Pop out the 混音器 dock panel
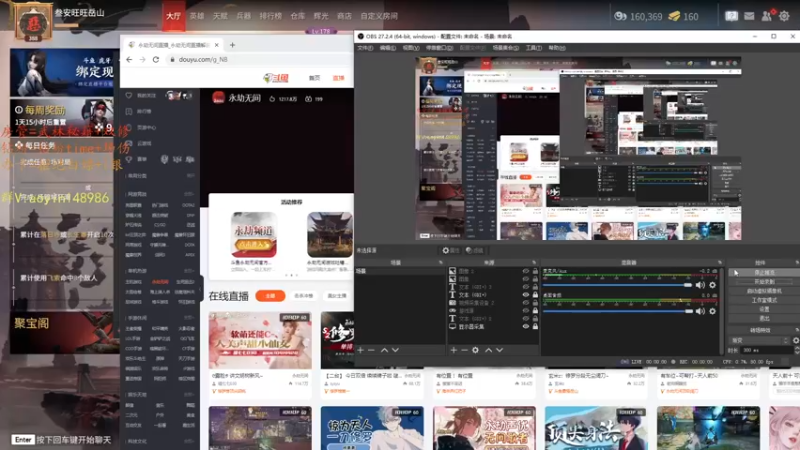800x450 pixels. tap(720, 263)
